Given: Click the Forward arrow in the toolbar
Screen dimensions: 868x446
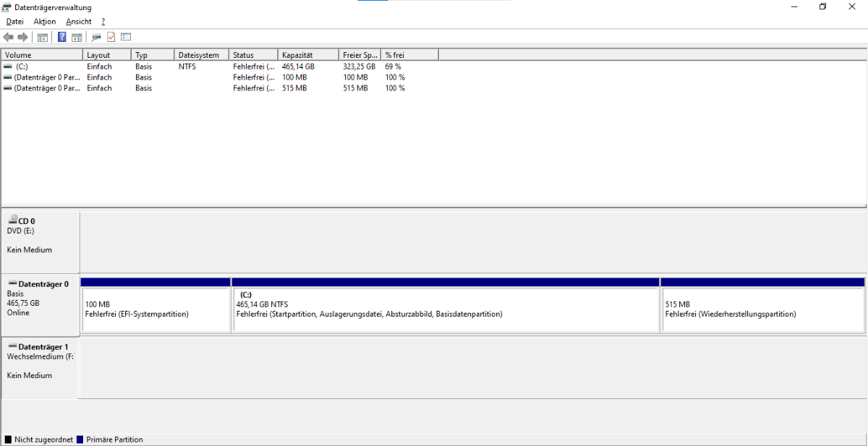Looking at the screenshot, I should pyautogui.click(x=23, y=37).
